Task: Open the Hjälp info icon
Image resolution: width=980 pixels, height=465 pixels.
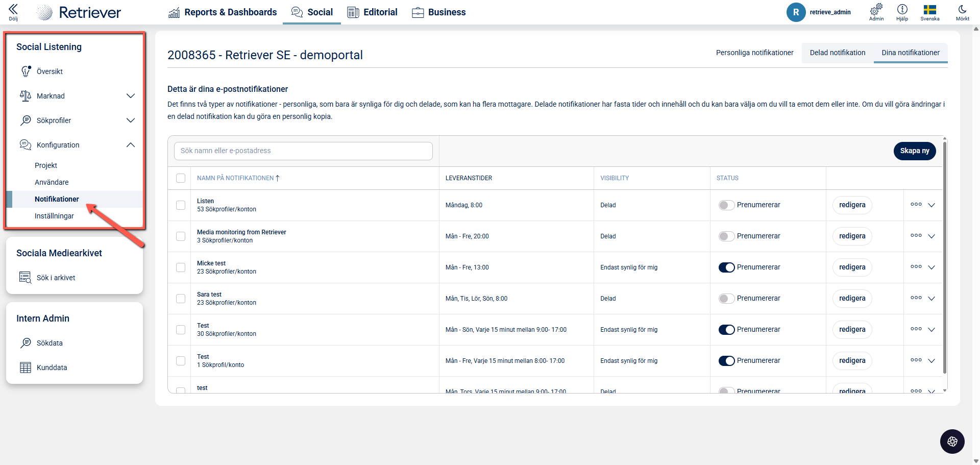Action: coord(902,10)
